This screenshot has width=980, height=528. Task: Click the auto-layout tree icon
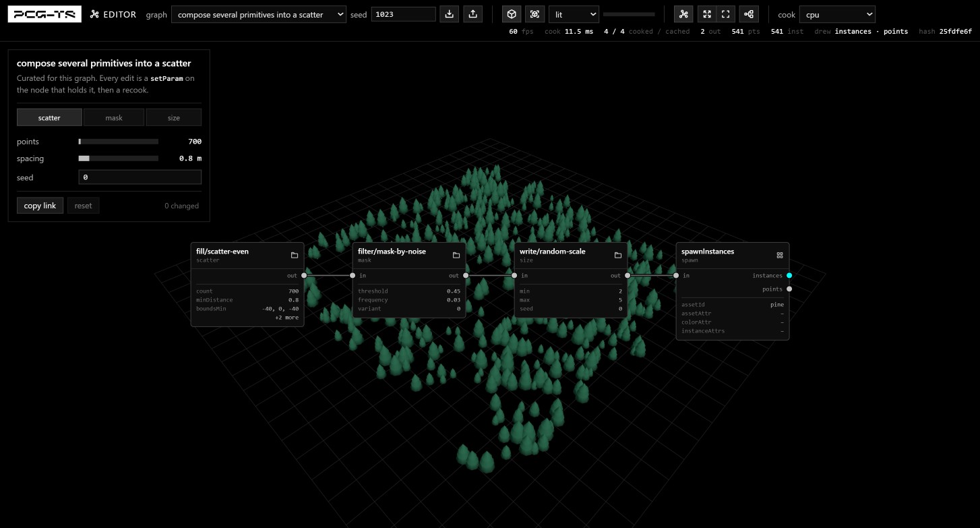749,14
